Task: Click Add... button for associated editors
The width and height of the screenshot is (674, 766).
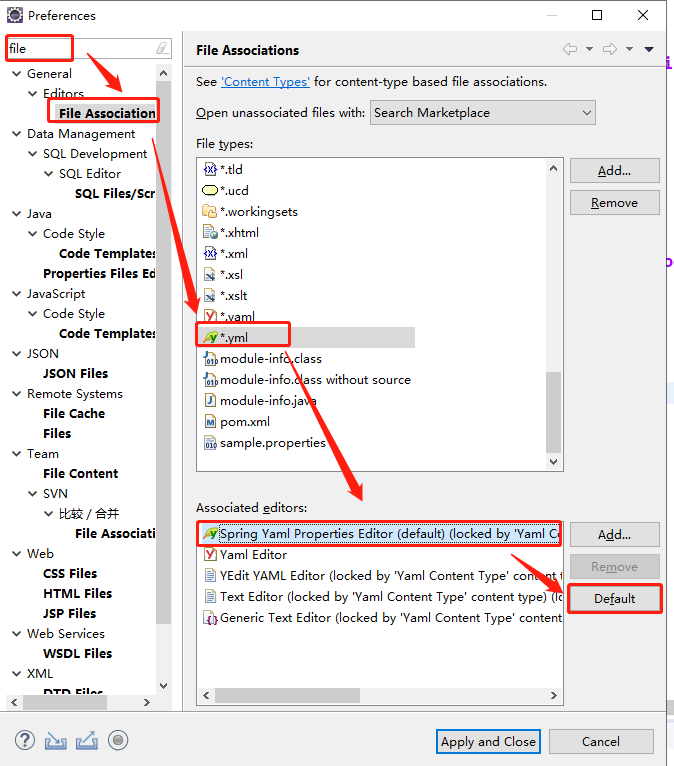Action: (x=614, y=534)
